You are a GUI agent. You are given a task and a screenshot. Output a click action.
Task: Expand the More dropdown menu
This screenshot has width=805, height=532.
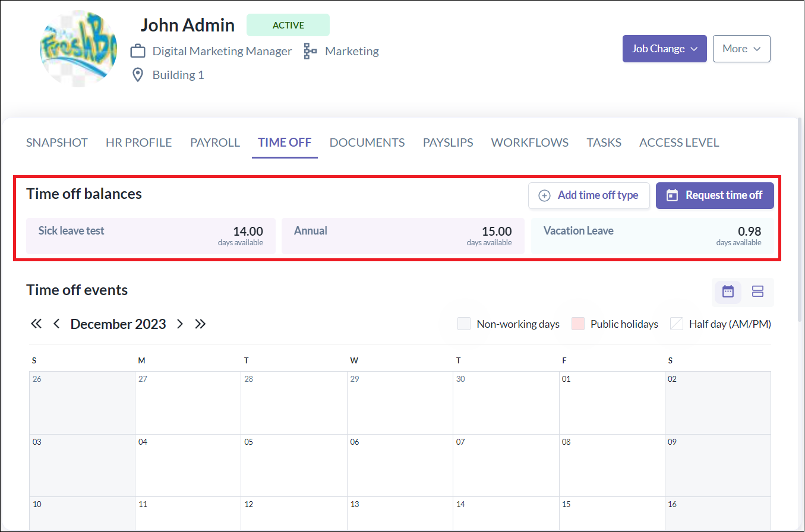pyautogui.click(x=741, y=49)
